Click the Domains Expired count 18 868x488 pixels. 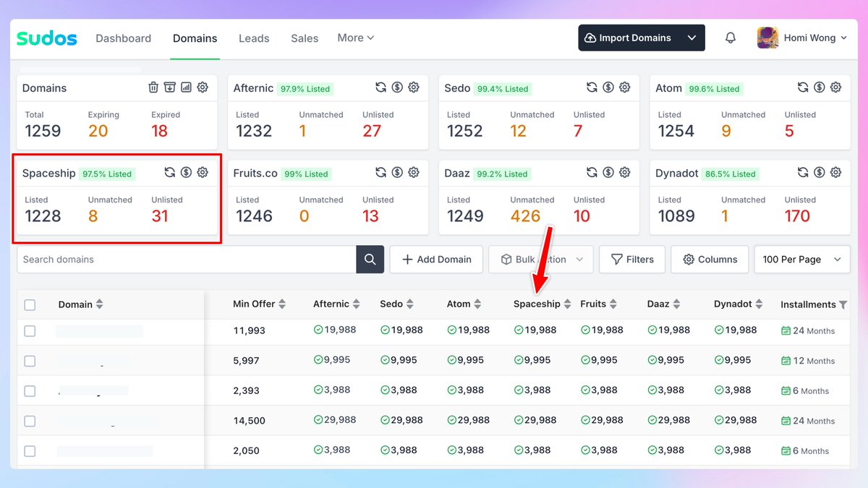pyautogui.click(x=159, y=131)
